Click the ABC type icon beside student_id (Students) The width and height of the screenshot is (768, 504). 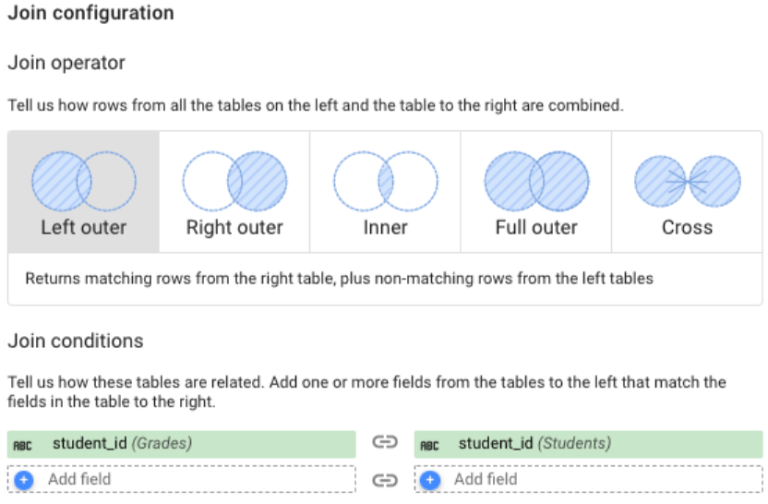click(430, 446)
